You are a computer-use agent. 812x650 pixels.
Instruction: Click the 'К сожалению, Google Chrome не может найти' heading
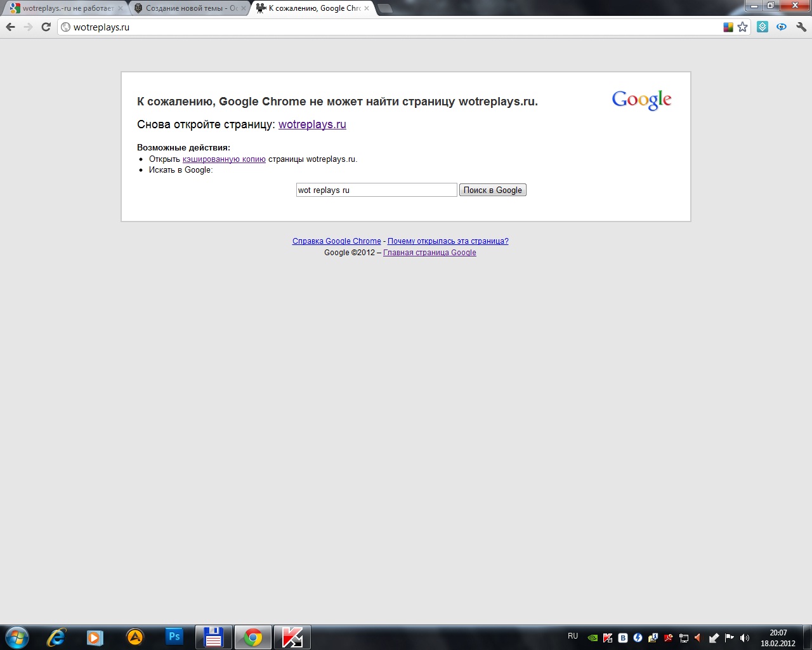pos(337,102)
